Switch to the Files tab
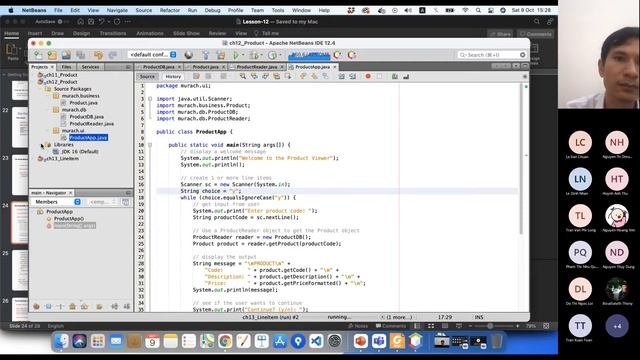The image size is (640, 360). click(x=66, y=67)
